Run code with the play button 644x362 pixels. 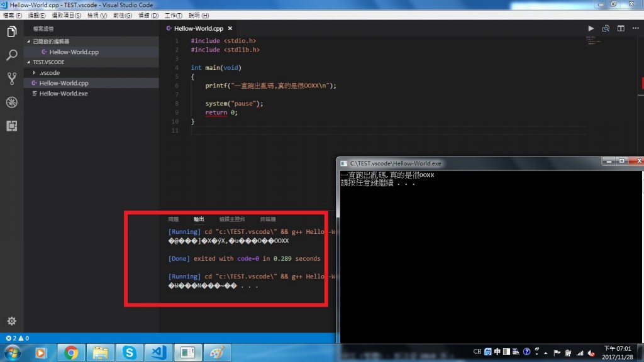click(591, 28)
